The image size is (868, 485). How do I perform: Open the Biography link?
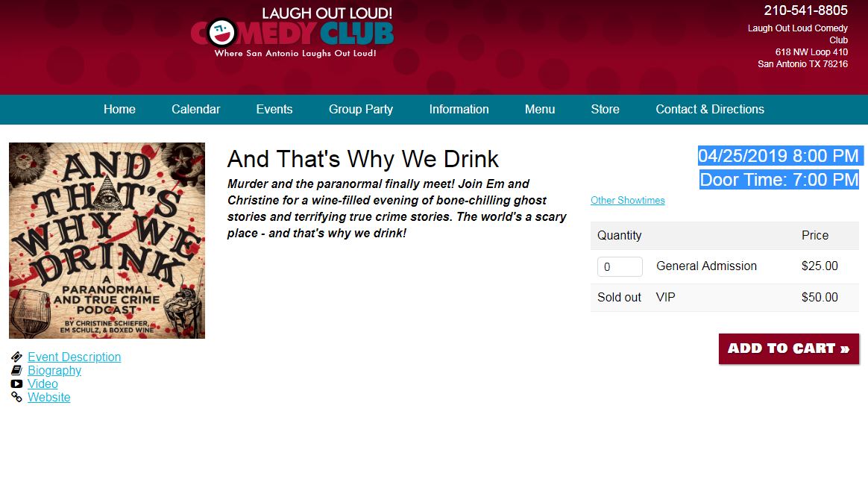pos(54,370)
